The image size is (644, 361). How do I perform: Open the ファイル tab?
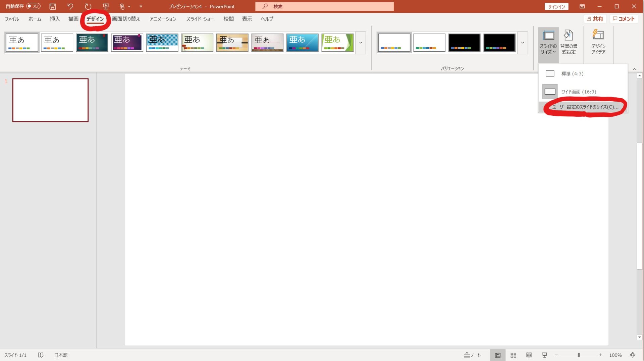coord(12,19)
